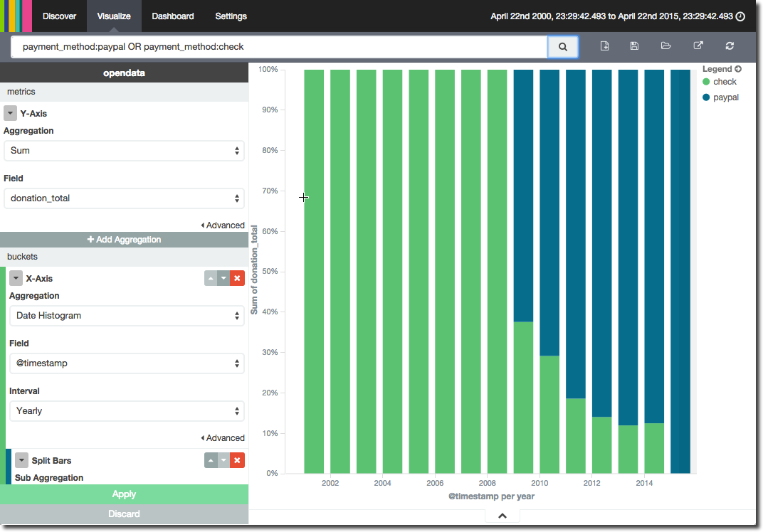Click the new visualization icon
This screenshot has width=763, height=532.
[x=604, y=46]
